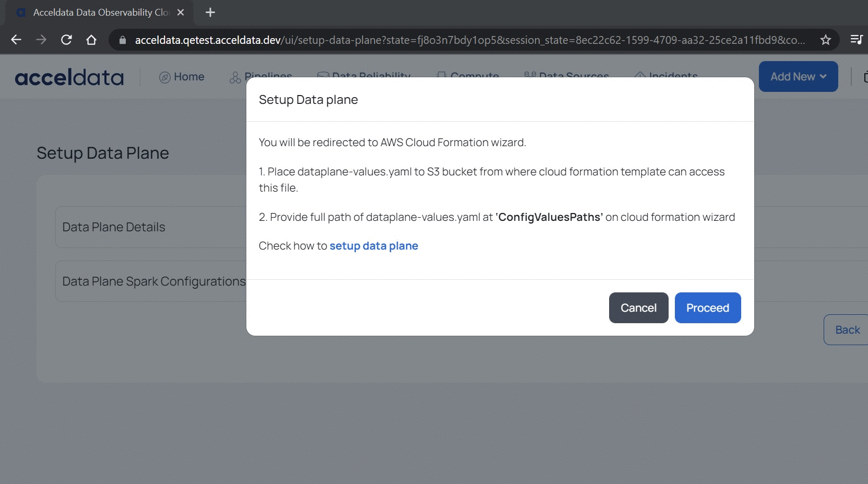
Task: Select the Acceldata Data Observability browser tab
Action: point(99,13)
